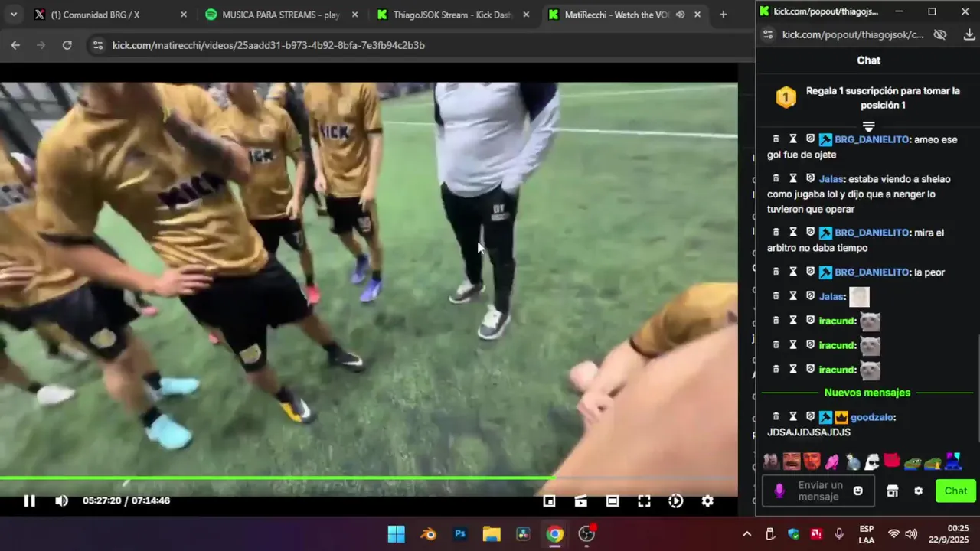The width and height of the screenshot is (980, 551).
Task: Open goodzalo's chat profile
Action: 871,417
